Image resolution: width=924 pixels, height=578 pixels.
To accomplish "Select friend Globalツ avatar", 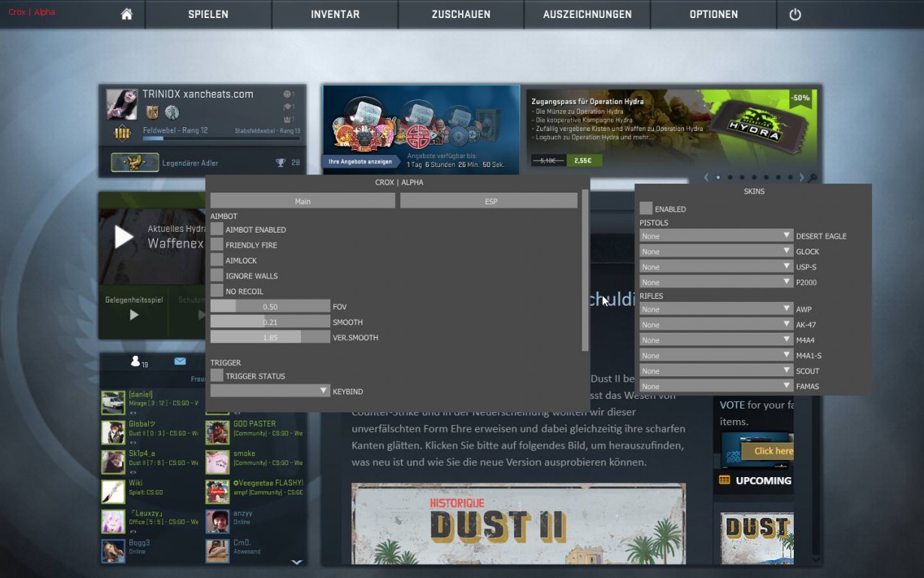I will click(113, 432).
